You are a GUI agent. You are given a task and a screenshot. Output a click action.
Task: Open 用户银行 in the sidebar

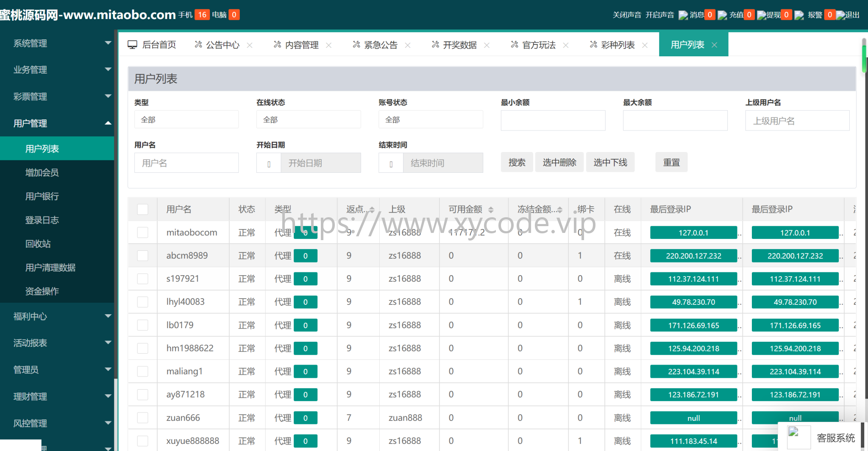click(x=57, y=196)
